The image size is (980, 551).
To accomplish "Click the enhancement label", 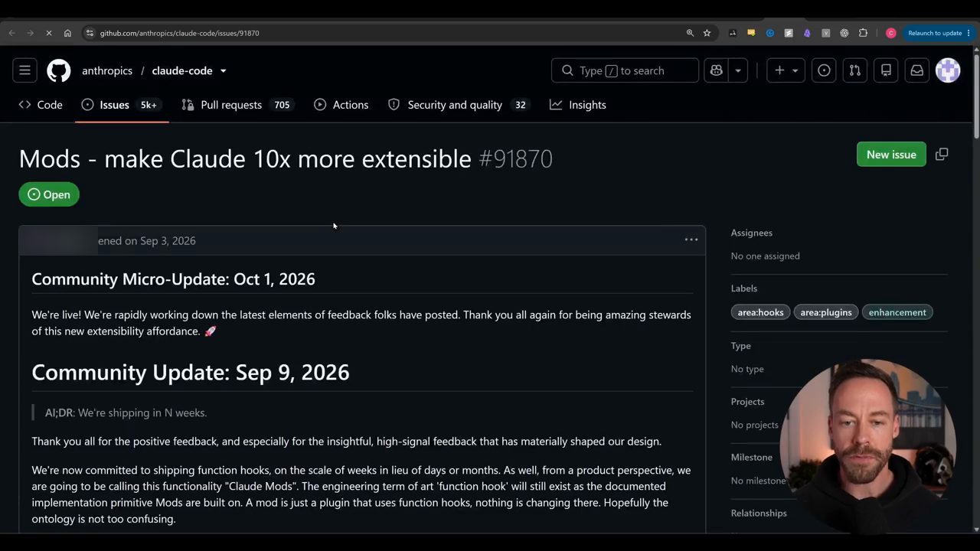I will click(897, 312).
